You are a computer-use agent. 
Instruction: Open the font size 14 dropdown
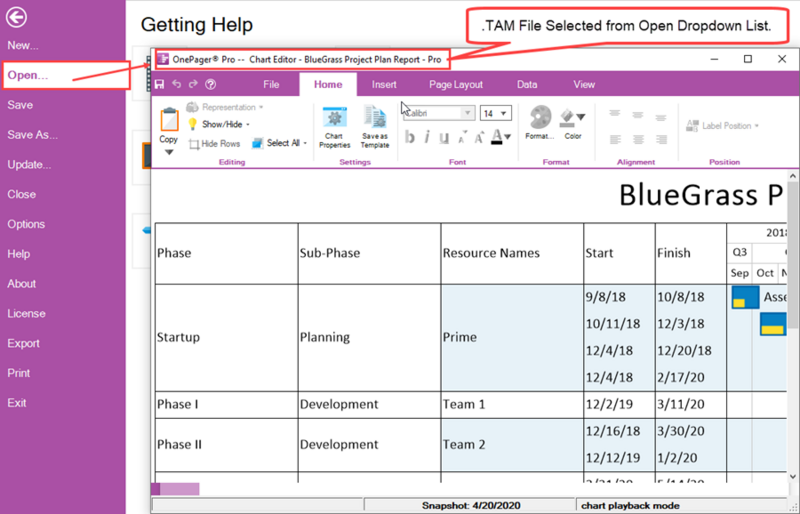click(x=503, y=113)
